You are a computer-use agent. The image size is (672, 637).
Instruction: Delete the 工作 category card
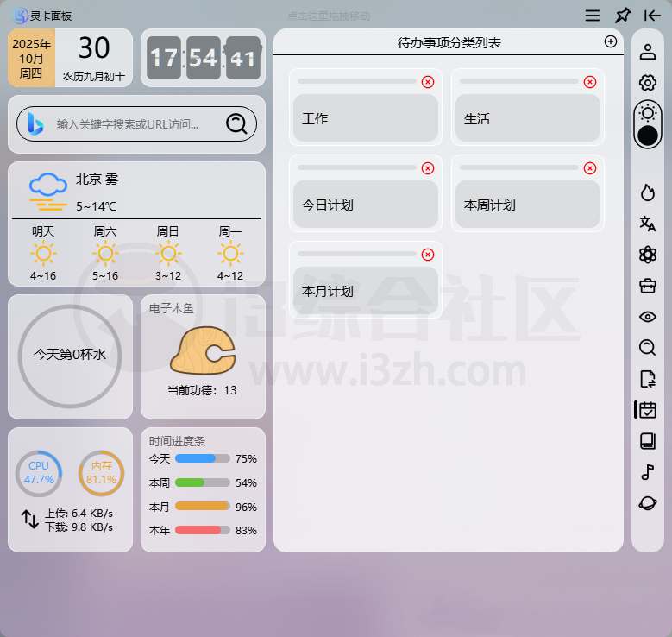[428, 82]
